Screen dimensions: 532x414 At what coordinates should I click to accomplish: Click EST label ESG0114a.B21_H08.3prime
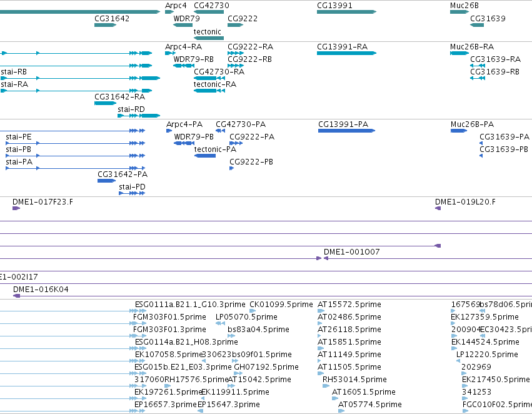pos(186,343)
